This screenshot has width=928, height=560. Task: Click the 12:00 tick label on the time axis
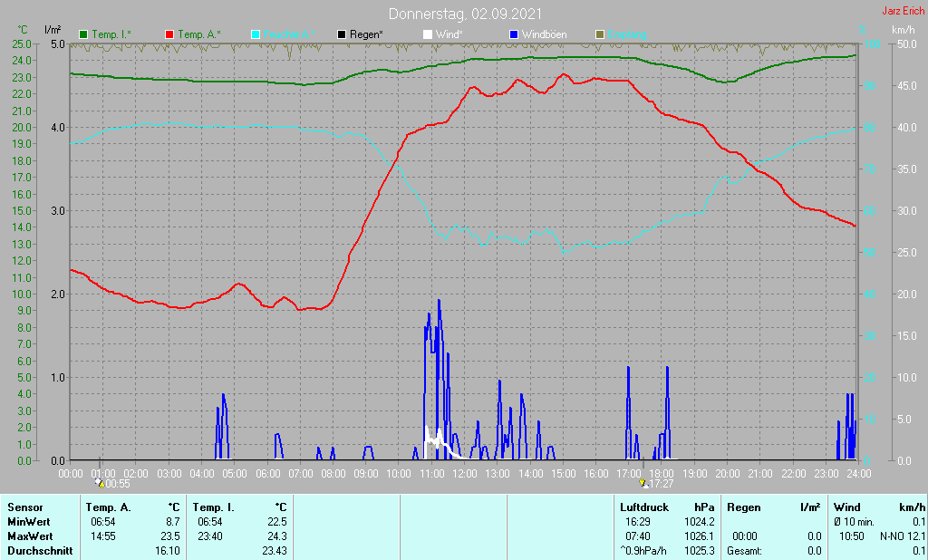[x=465, y=473]
